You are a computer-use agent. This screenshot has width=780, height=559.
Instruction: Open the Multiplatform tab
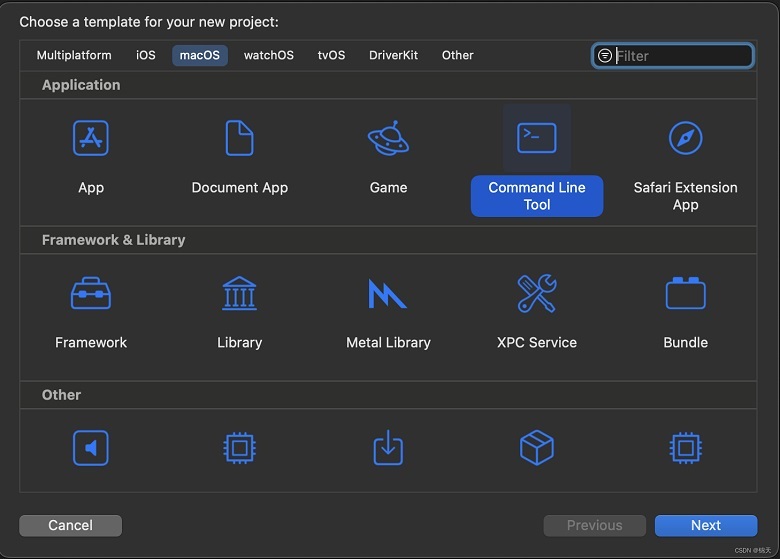tap(74, 55)
